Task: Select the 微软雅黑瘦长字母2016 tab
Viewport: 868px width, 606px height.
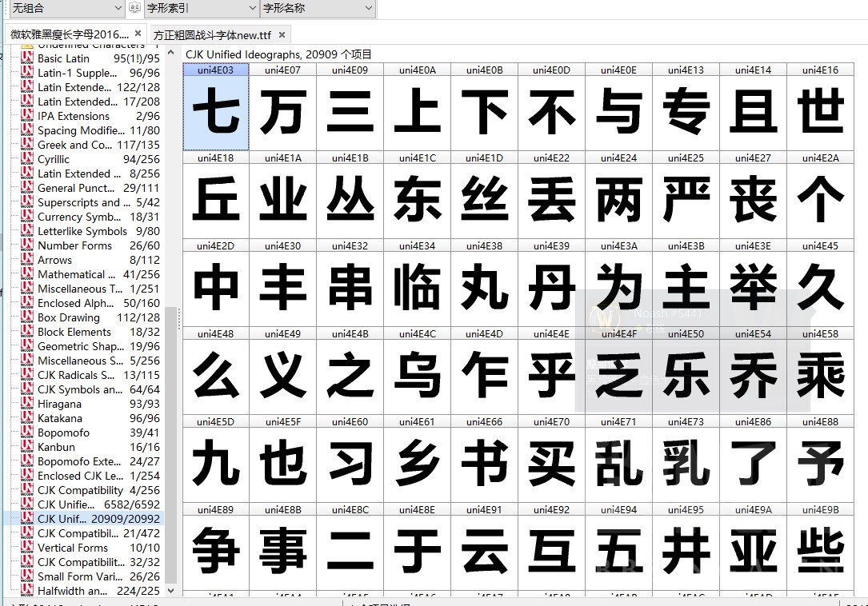Action: point(72,35)
